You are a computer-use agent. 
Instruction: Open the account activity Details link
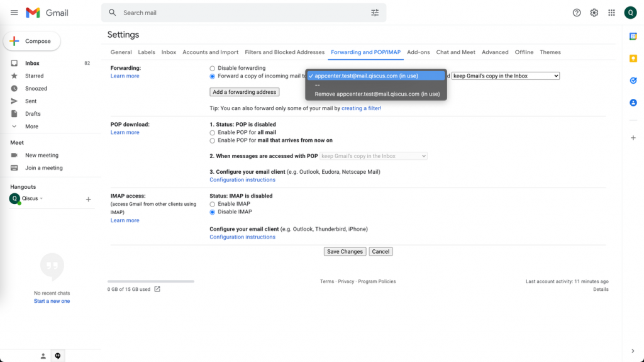(601, 289)
